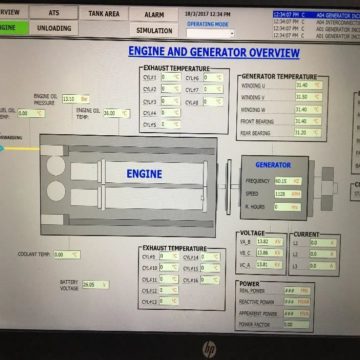Screen dimensions: 360x360
Task: Click the generator output terminal graphic
Action: click(328, 188)
